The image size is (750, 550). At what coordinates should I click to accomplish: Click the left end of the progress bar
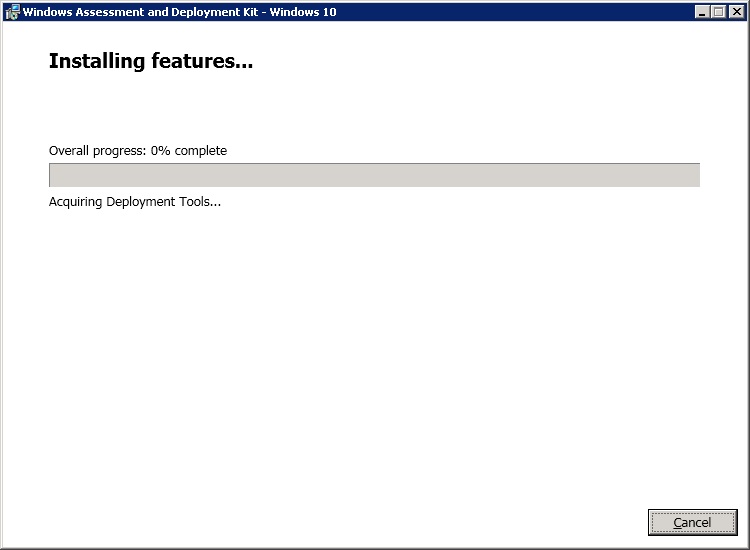tap(56, 175)
